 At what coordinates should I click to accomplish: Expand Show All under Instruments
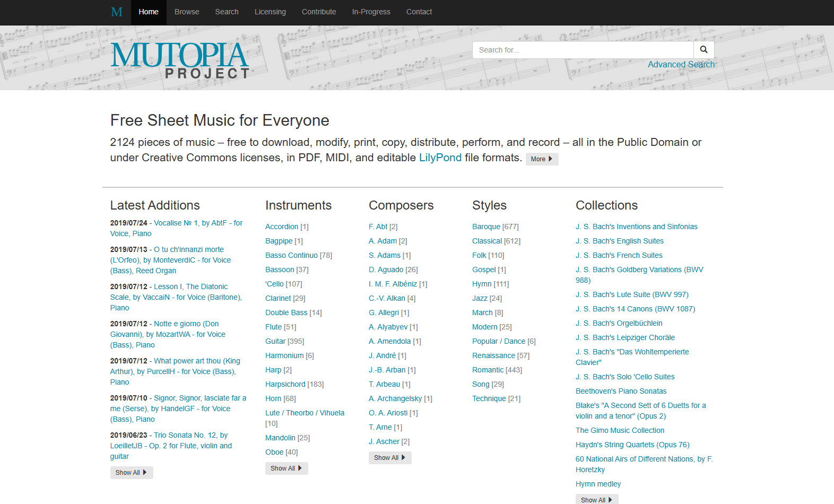click(x=286, y=468)
